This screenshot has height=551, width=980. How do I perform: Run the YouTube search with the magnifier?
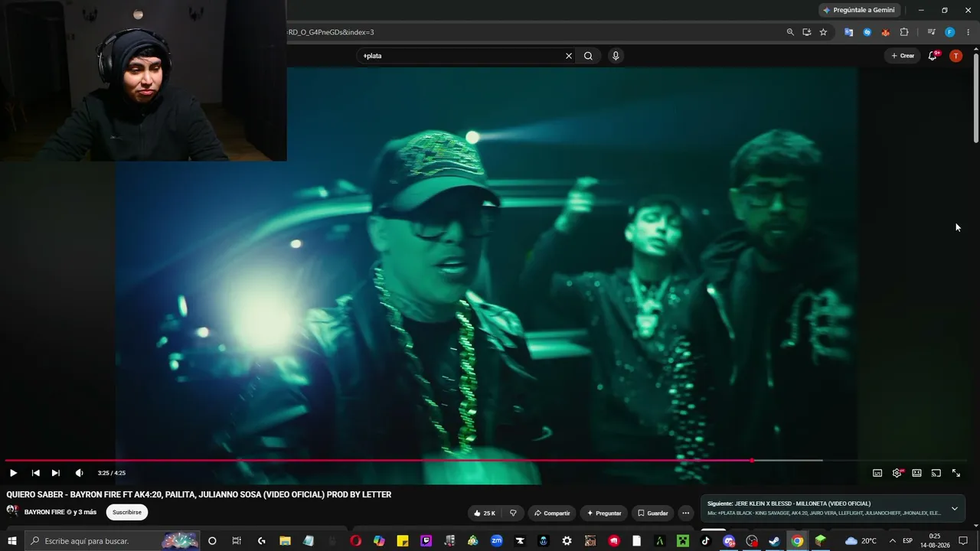588,56
